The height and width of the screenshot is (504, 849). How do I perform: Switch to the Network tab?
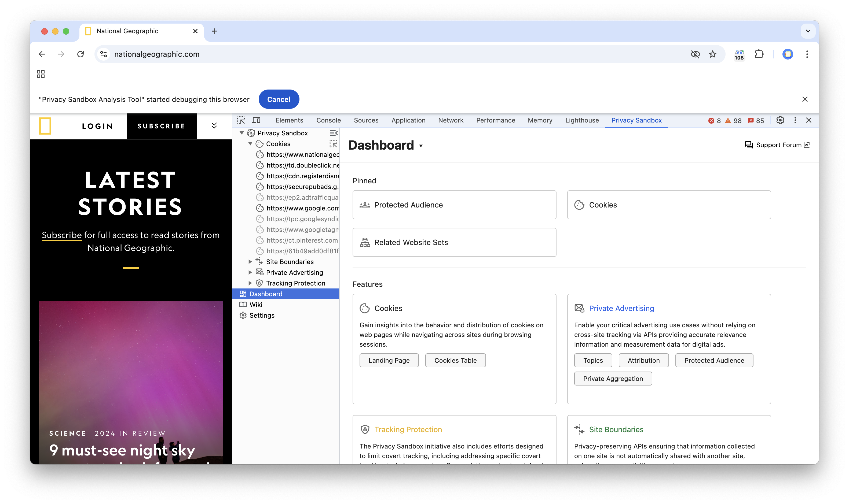[x=451, y=120]
